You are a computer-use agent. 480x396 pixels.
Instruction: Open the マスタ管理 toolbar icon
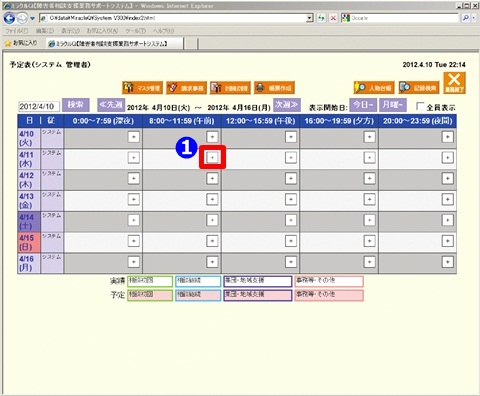[142, 88]
